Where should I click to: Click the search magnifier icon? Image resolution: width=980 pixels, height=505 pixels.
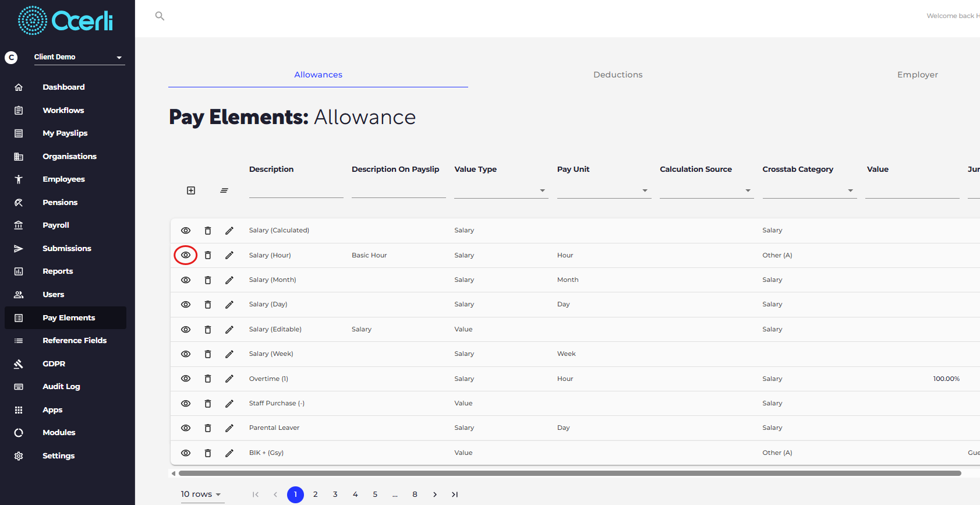click(x=160, y=16)
